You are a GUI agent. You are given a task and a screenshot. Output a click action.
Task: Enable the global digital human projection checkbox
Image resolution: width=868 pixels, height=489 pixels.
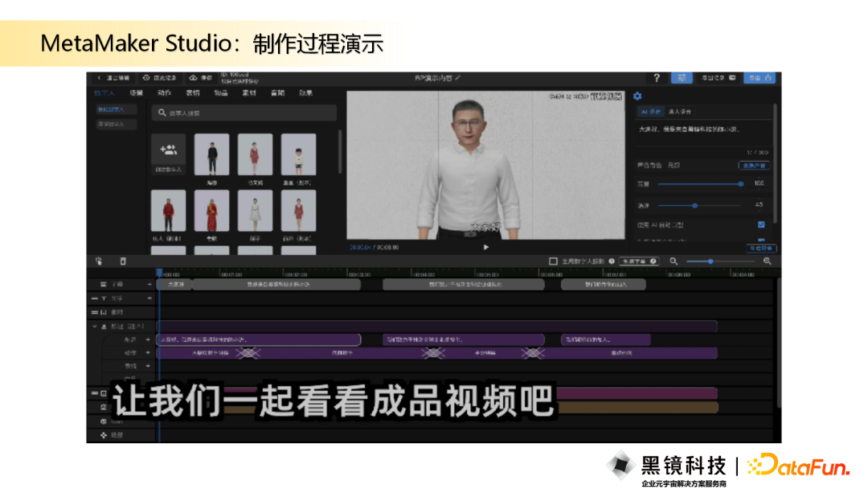click(x=553, y=261)
